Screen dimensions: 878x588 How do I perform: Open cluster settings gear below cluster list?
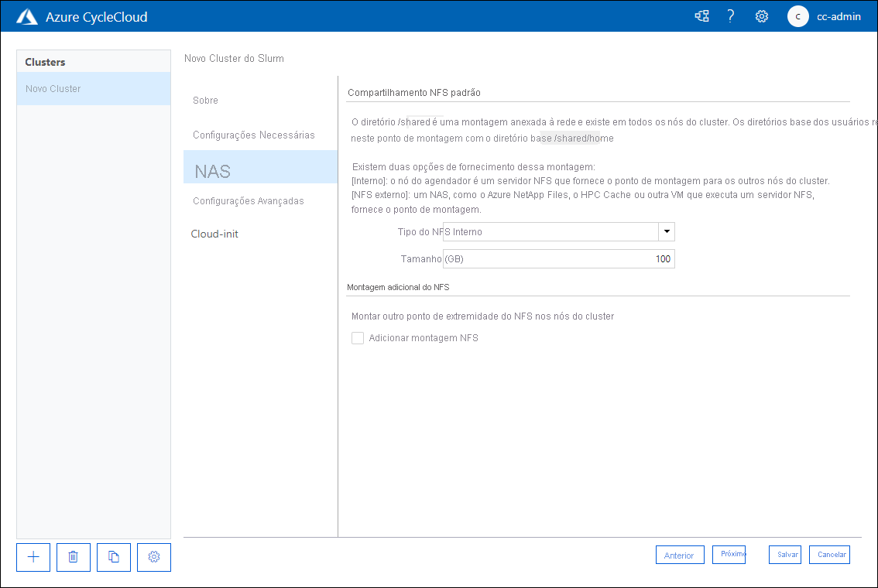[x=153, y=557]
